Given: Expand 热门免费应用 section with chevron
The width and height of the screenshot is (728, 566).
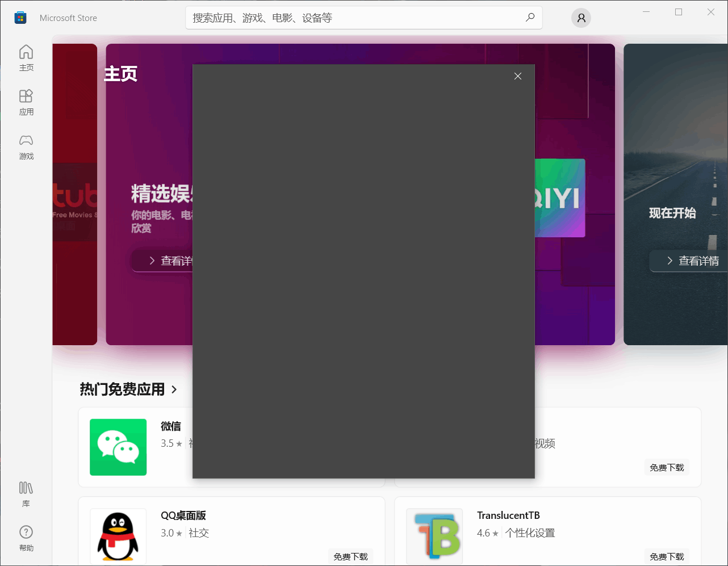Looking at the screenshot, I should (x=174, y=389).
